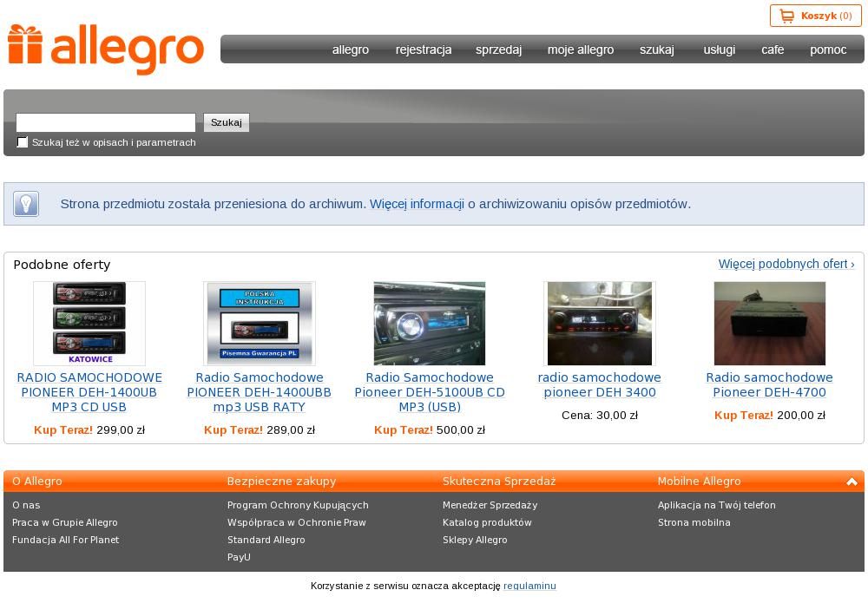Open 'Współpraca w Ochronie Praw' footer link
Viewport: 868px width, 603px height.
pos(297,523)
